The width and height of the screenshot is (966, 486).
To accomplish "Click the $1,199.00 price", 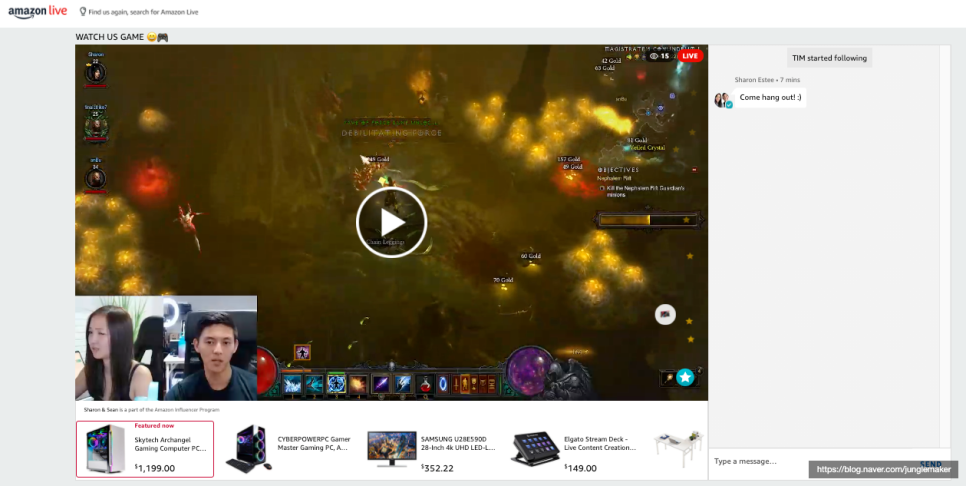I will [x=155, y=468].
